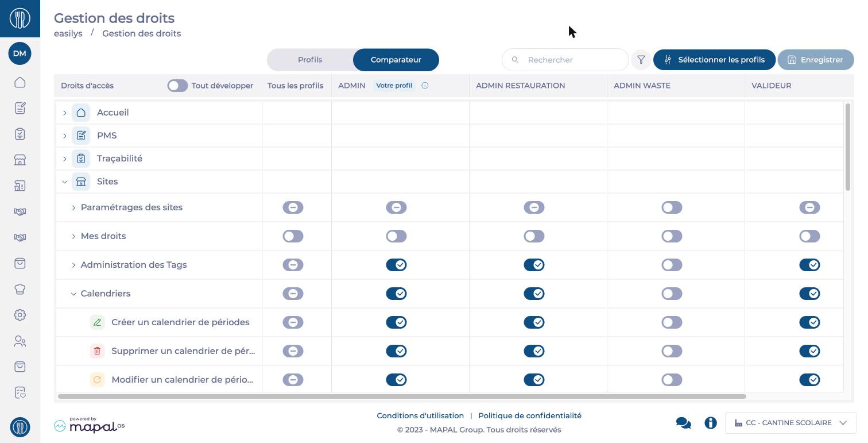This screenshot has width=868, height=443.
Task: Open the store front sidebar icon
Action: (x=20, y=160)
